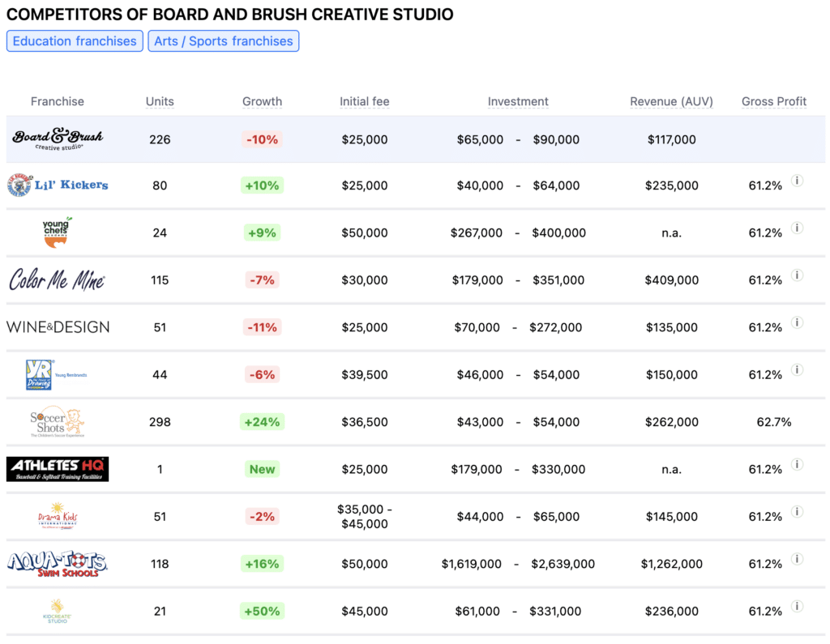Click the +10% growth badge for Lil' Kickers
Screen dimensions: 830x644
(262, 186)
